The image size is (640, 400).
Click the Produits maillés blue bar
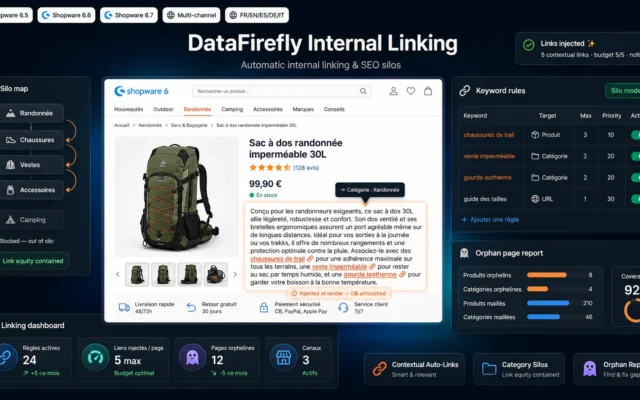(x=548, y=303)
